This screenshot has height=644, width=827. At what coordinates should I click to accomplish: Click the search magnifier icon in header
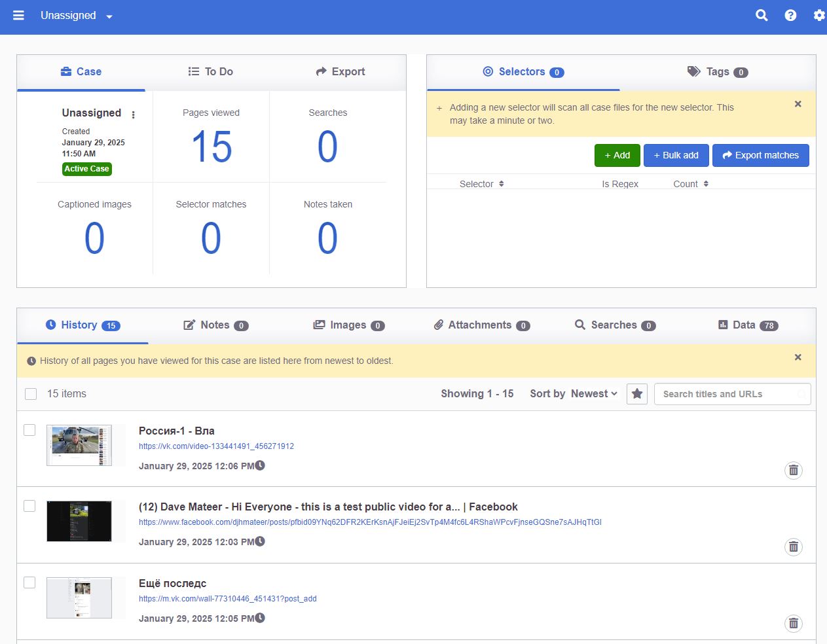coord(762,15)
